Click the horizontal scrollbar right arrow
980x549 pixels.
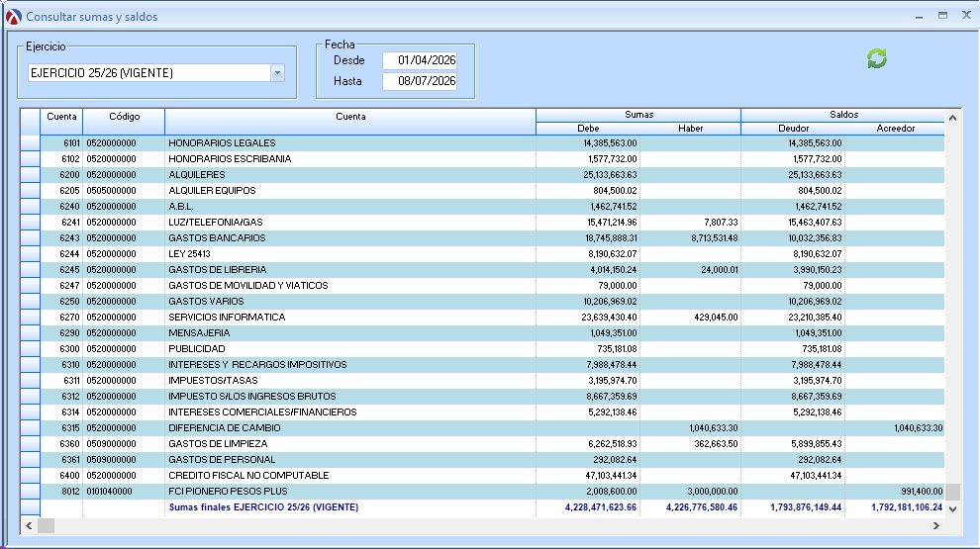click(x=936, y=526)
